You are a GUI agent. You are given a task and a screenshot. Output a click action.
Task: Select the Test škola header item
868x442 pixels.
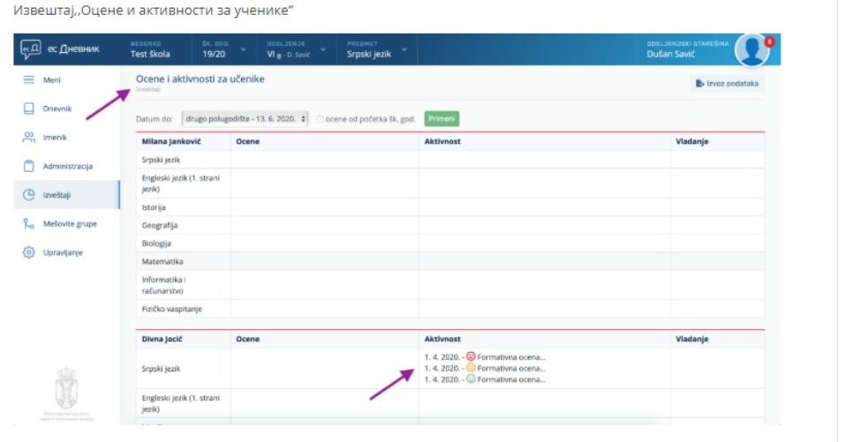(x=150, y=50)
